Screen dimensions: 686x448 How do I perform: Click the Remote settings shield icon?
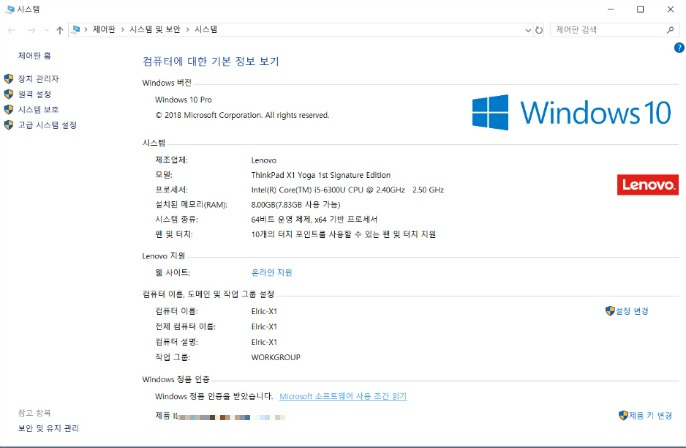9,94
